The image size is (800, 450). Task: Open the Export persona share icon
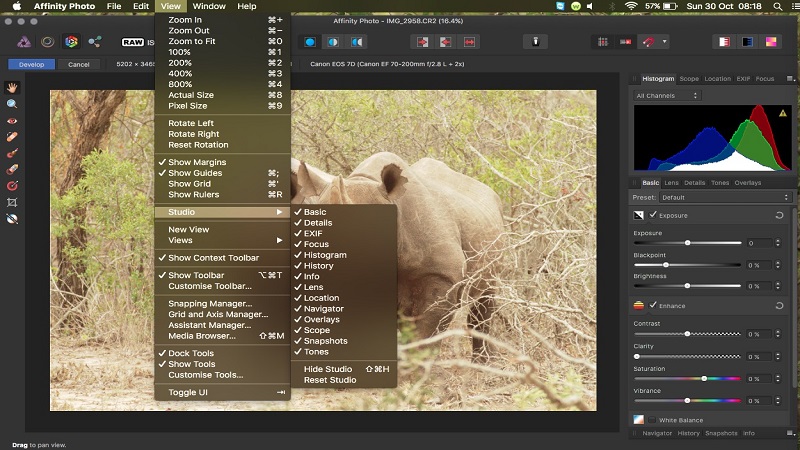[95, 42]
